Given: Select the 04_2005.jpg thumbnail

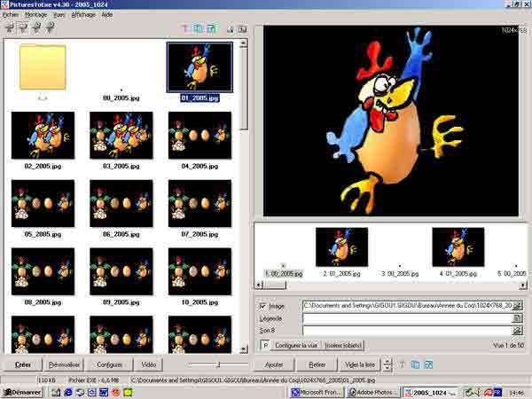Looking at the screenshot, I should pos(199,136).
